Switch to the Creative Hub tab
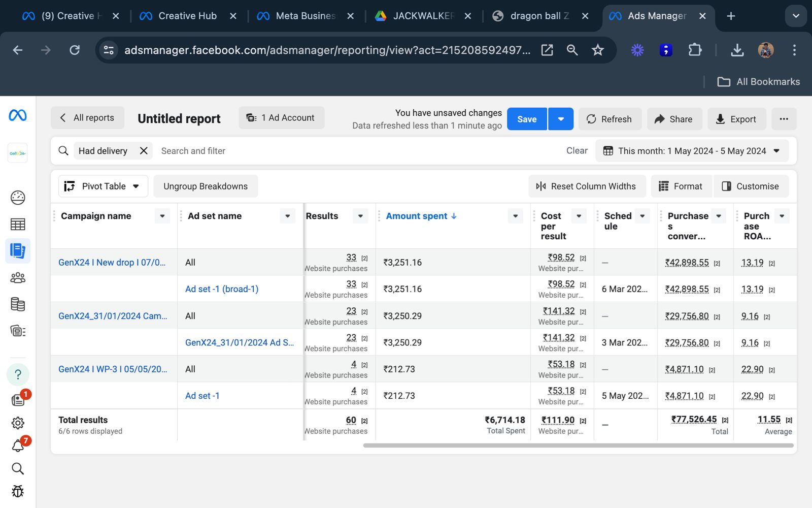812x508 pixels. (x=187, y=16)
